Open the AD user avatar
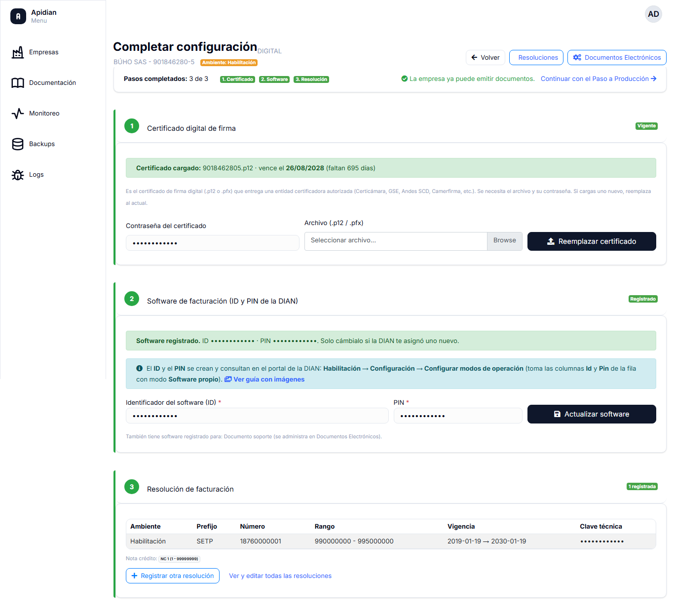 [x=653, y=14]
